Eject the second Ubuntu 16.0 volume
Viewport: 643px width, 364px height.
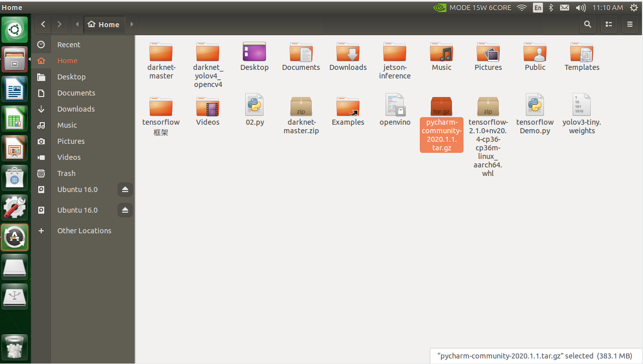pyautogui.click(x=125, y=210)
